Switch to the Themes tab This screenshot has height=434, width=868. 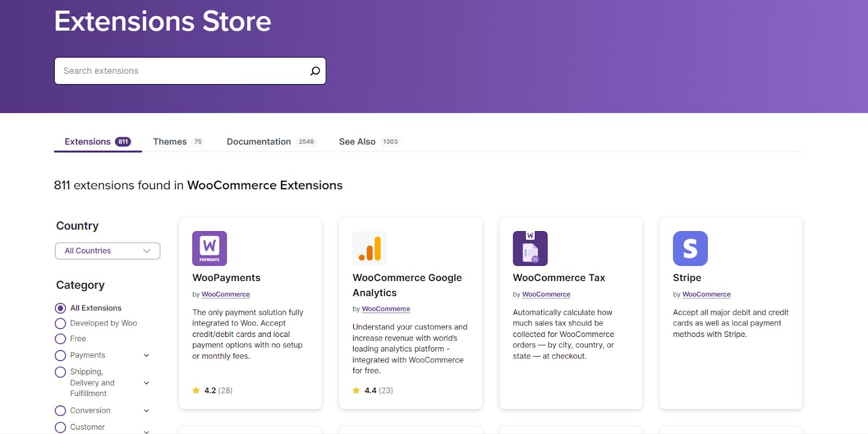click(178, 142)
